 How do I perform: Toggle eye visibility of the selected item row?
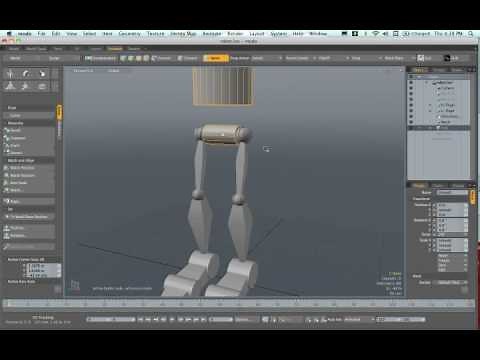(x=411, y=127)
